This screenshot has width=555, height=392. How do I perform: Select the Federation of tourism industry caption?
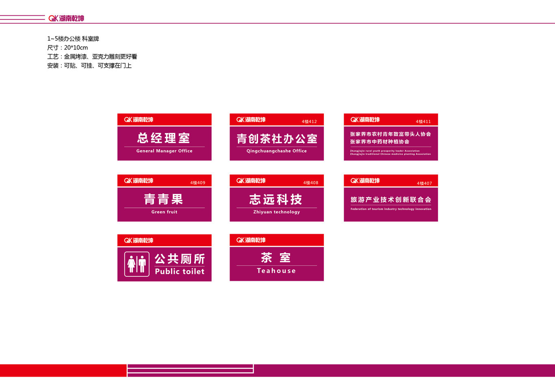coord(391,209)
